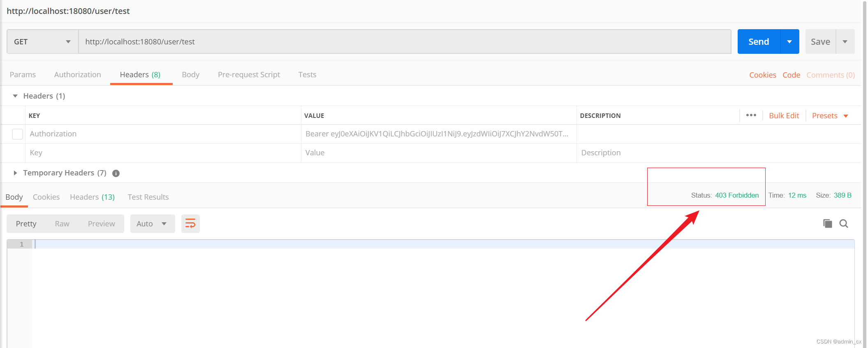Open the response Cookies tab
Image resolution: width=868 pixels, height=348 pixels.
tap(46, 197)
